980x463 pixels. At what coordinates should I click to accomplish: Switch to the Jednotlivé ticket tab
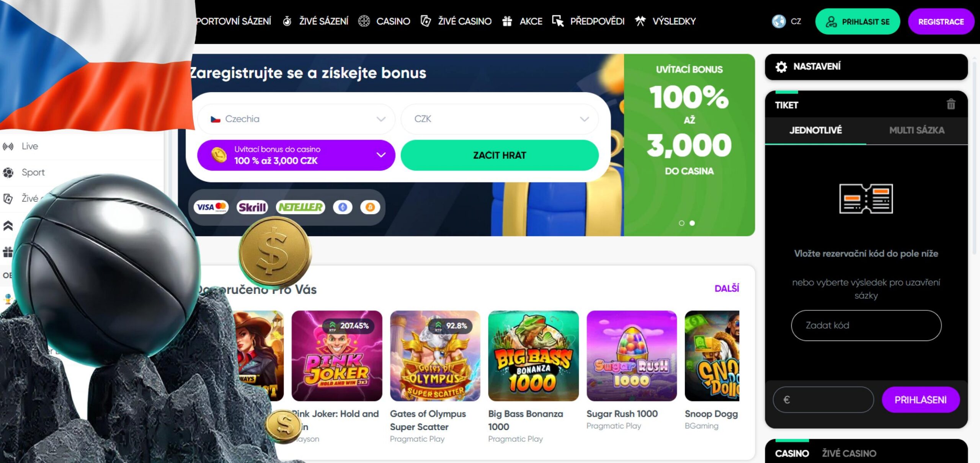[x=816, y=130]
